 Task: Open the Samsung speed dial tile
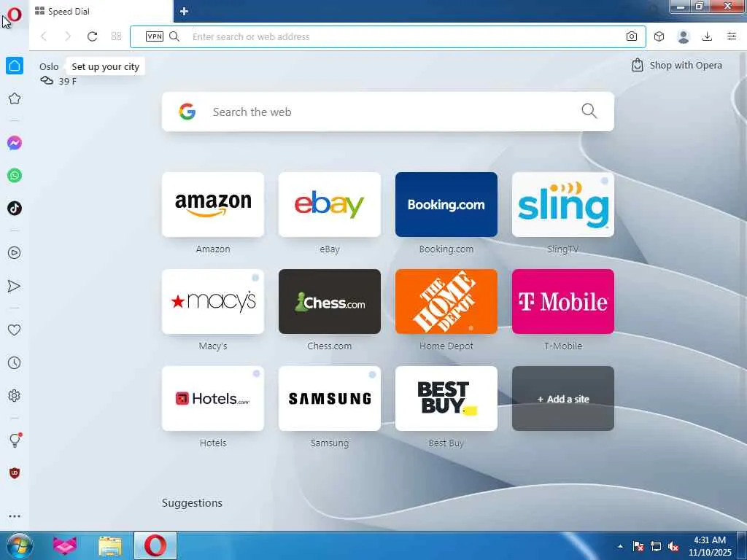(330, 399)
